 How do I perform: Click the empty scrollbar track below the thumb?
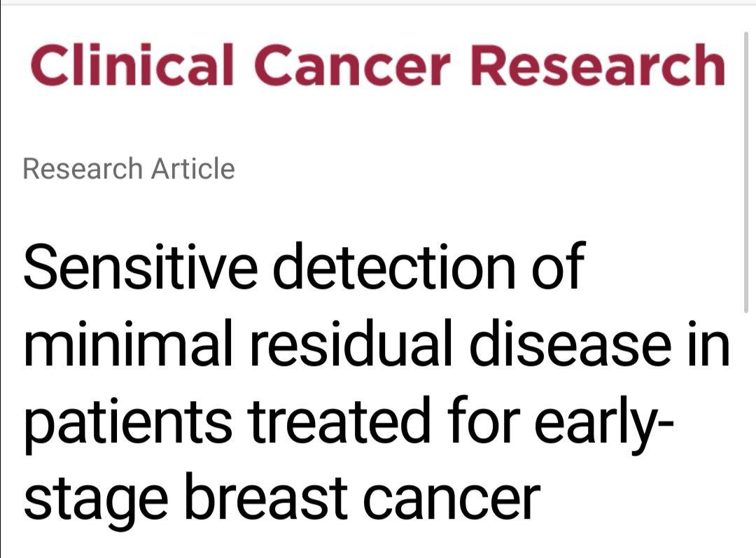click(x=746, y=434)
